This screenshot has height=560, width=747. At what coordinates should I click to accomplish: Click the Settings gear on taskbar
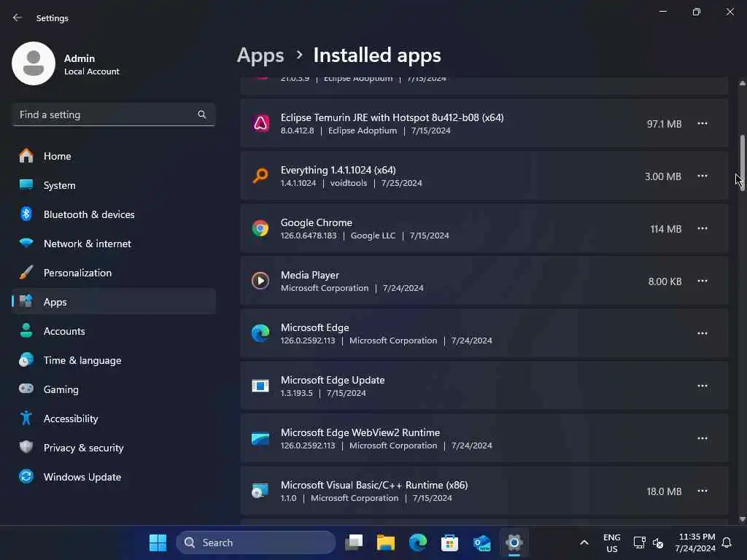pos(514,542)
